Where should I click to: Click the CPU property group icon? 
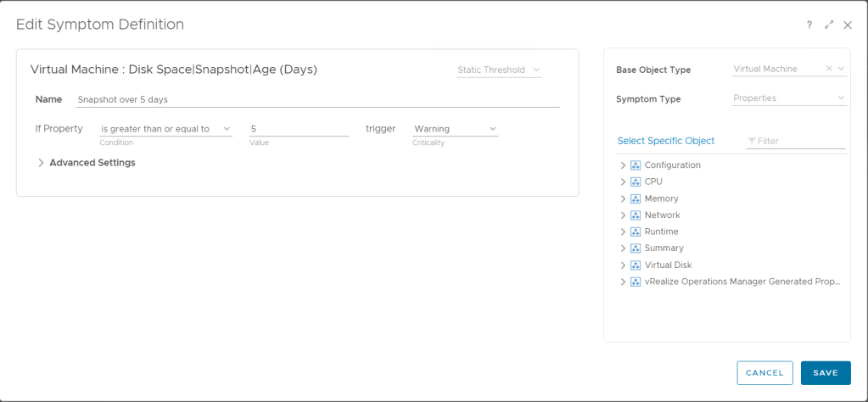pos(636,181)
